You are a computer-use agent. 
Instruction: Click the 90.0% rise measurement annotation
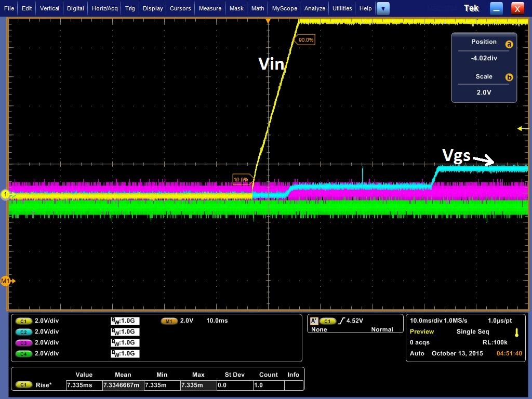click(305, 39)
